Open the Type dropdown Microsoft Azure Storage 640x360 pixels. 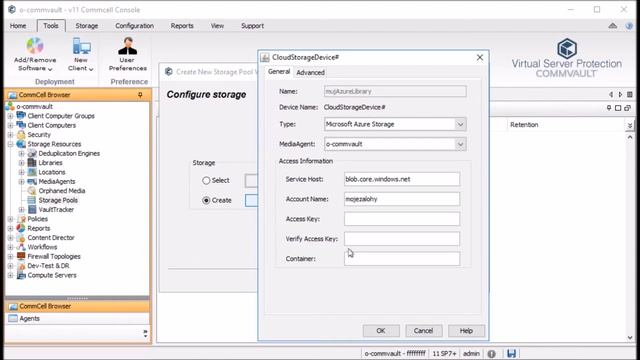pos(460,124)
